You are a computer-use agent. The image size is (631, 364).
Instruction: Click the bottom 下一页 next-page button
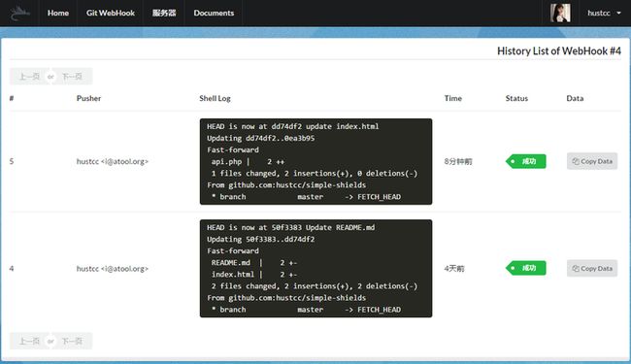pos(73,341)
